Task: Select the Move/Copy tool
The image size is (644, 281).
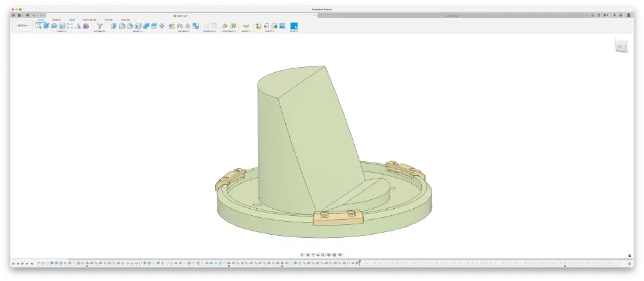Action: pos(162,26)
